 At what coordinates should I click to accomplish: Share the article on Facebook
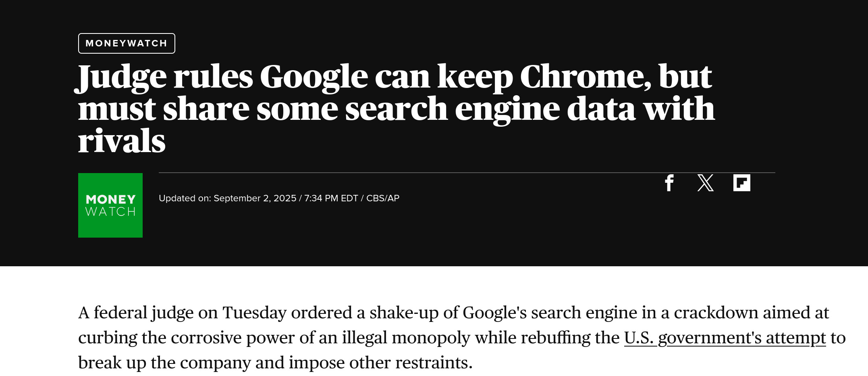pyautogui.click(x=669, y=183)
